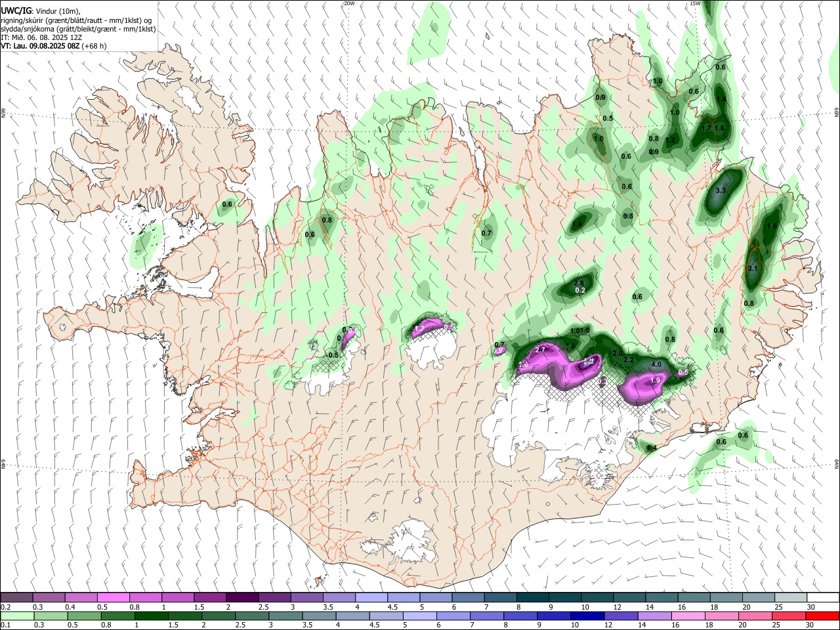Click the bright pink 0.5 snow scale swatch
Viewport: 840px width, 630px height.
(113, 598)
